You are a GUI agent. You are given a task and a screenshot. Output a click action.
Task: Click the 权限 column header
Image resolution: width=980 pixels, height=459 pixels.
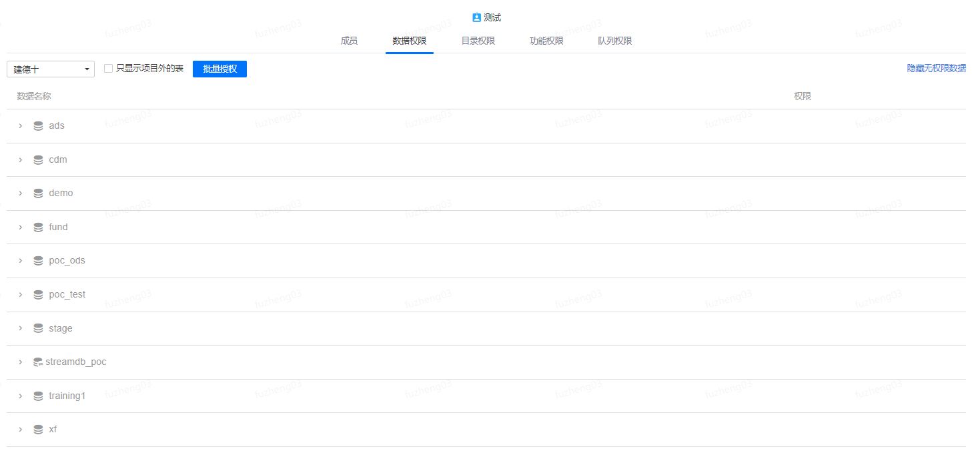803,96
